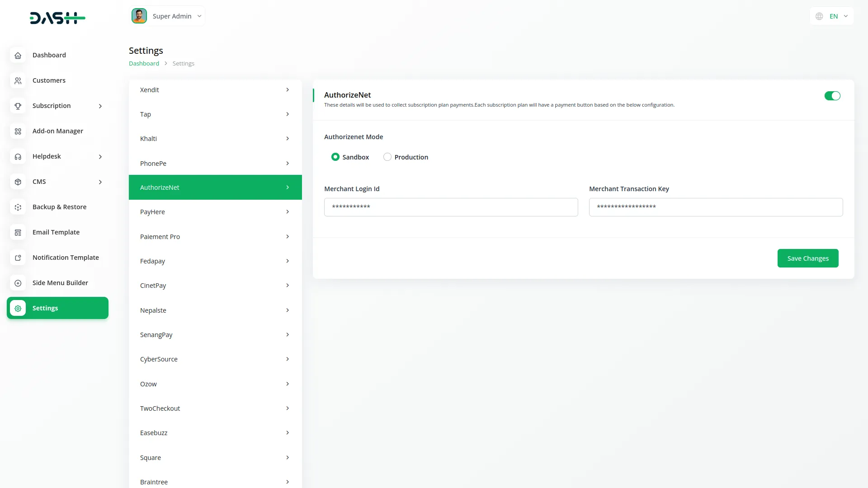Click the Save Changes button
This screenshot has width=868, height=488.
[x=808, y=258]
